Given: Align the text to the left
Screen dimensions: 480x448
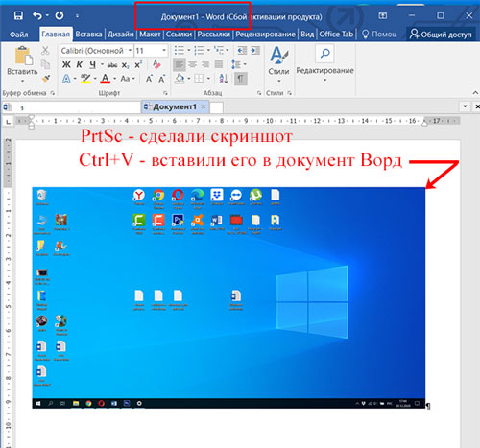Looking at the screenshot, I should coord(180,64).
